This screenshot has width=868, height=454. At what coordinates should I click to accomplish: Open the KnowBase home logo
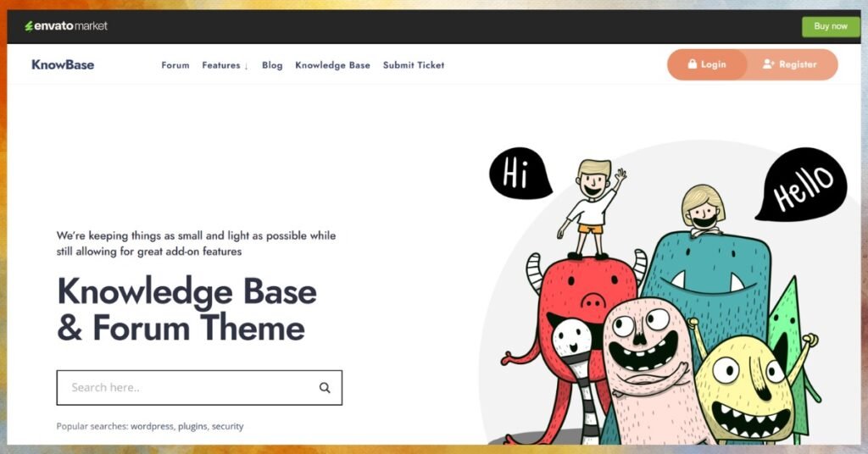point(63,64)
